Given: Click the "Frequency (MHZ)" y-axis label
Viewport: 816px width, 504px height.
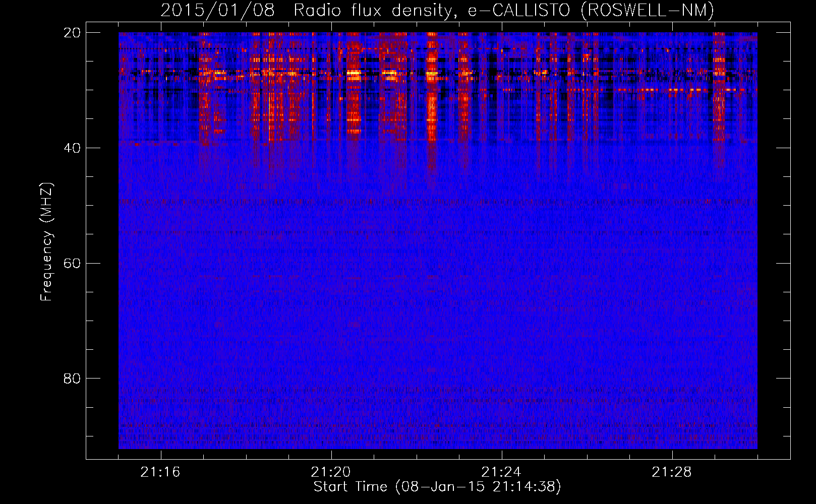Looking at the screenshot, I should click(46, 241).
